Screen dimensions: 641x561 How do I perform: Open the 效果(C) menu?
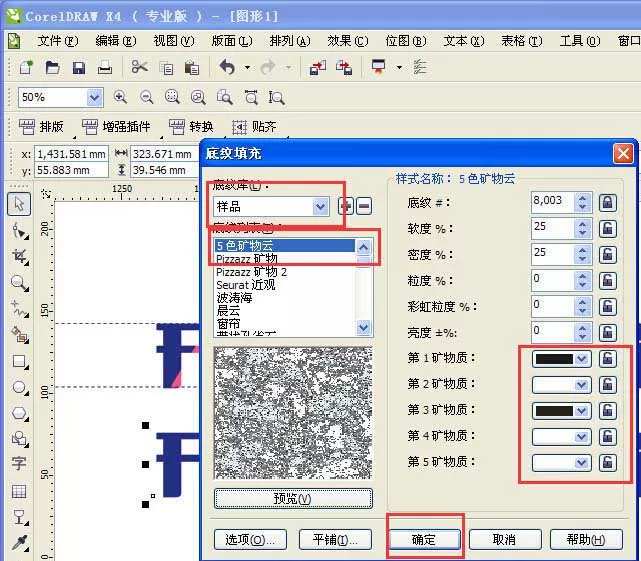click(347, 41)
